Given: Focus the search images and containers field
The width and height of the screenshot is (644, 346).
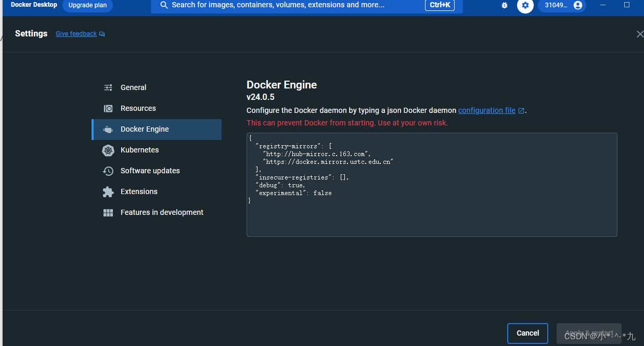Looking at the screenshot, I should click(x=307, y=5).
